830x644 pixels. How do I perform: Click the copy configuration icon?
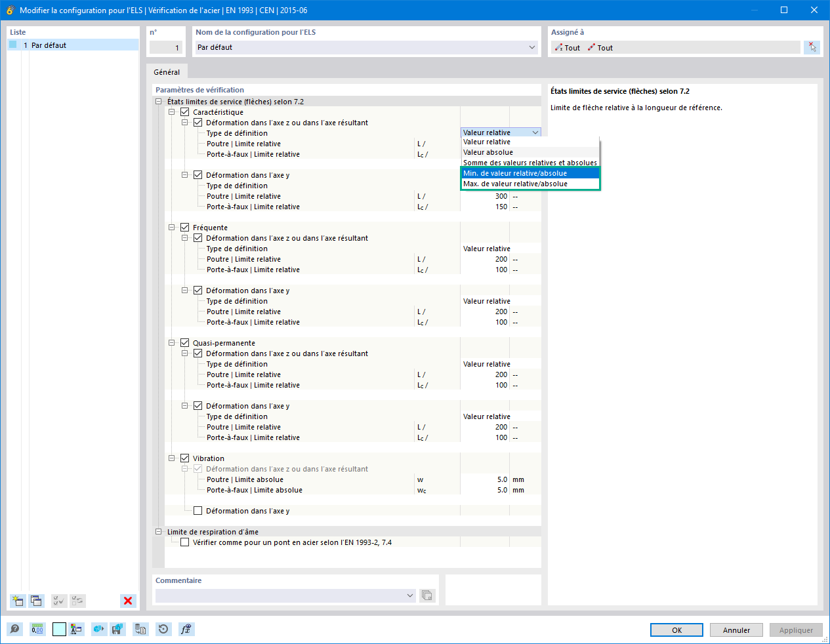(x=37, y=601)
